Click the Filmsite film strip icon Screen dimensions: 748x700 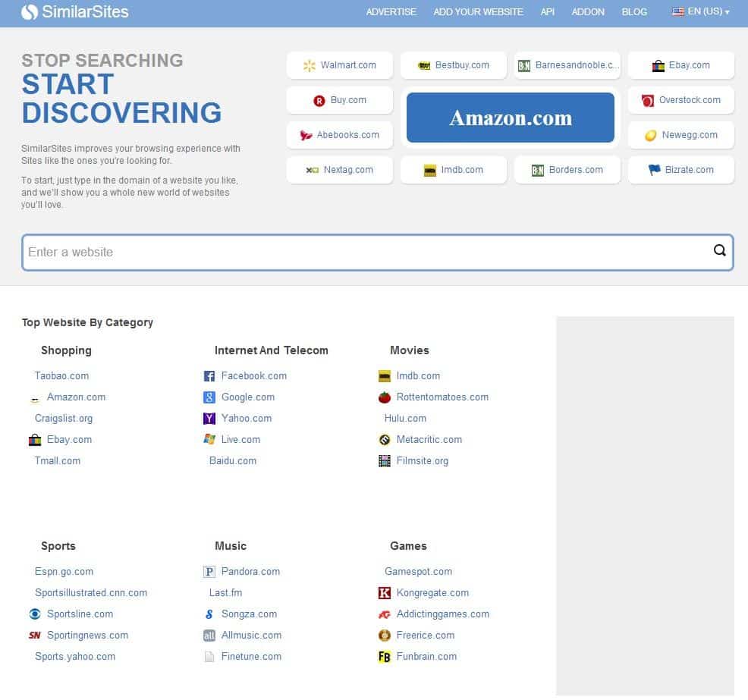pyautogui.click(x=384, y=461)
